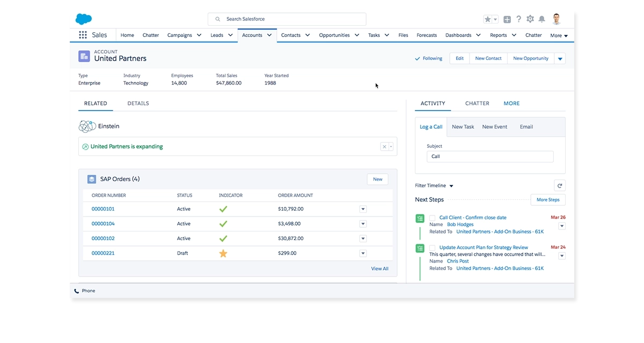Switch to the Chatter activity tab

(477, 103)
